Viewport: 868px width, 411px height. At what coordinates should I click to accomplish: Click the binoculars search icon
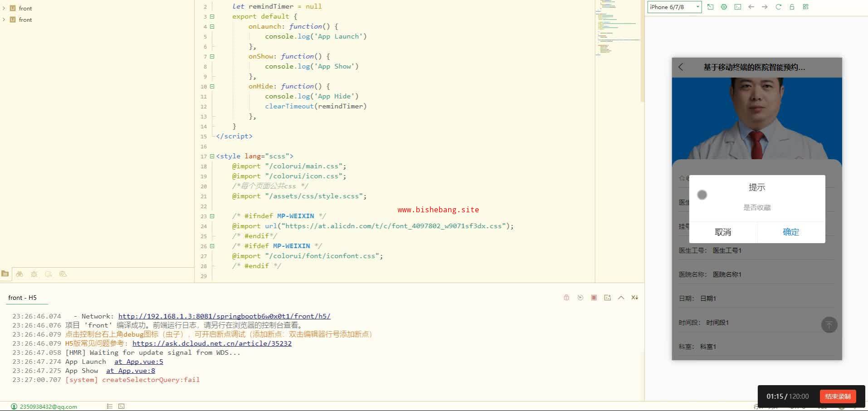point(20,274)
